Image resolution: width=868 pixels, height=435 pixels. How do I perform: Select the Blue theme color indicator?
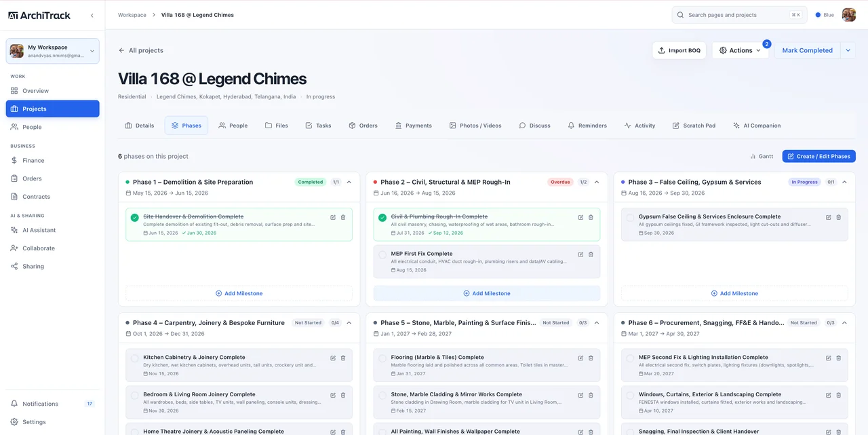point(825,15)
